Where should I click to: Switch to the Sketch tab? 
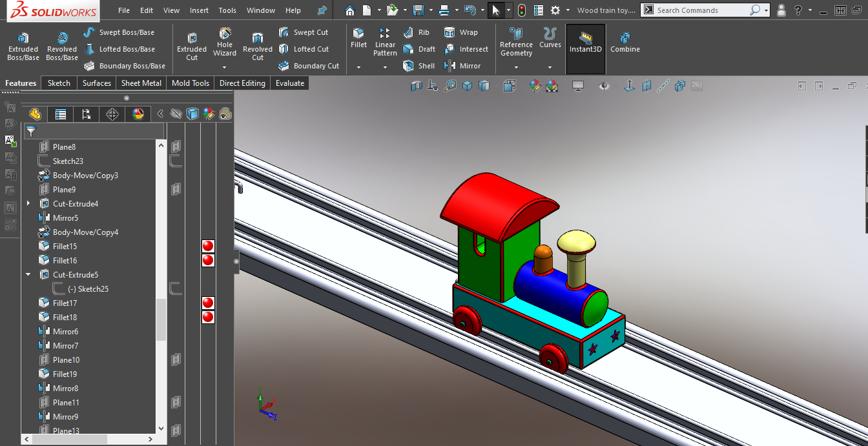[59, 83]
